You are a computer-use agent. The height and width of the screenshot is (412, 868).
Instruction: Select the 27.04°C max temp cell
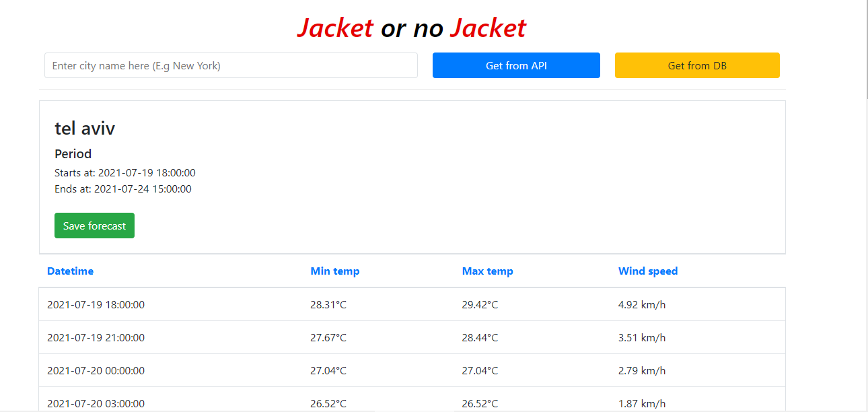480,371
